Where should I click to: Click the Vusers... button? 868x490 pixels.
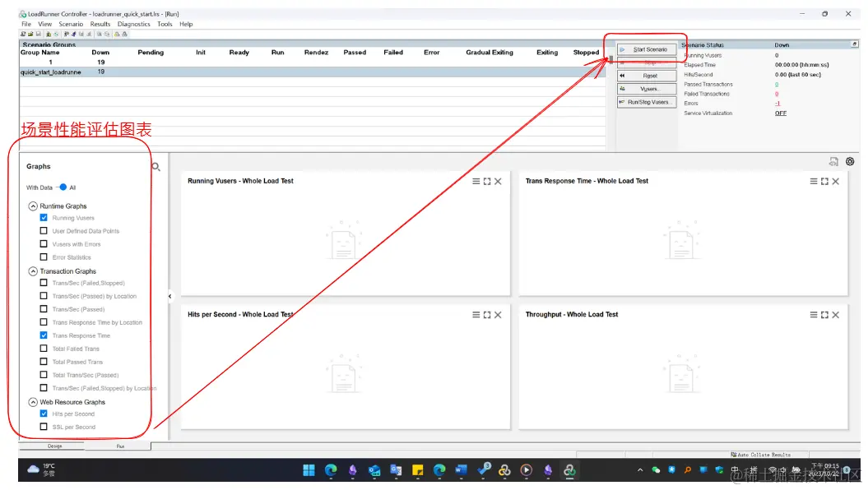pos(647,89)
